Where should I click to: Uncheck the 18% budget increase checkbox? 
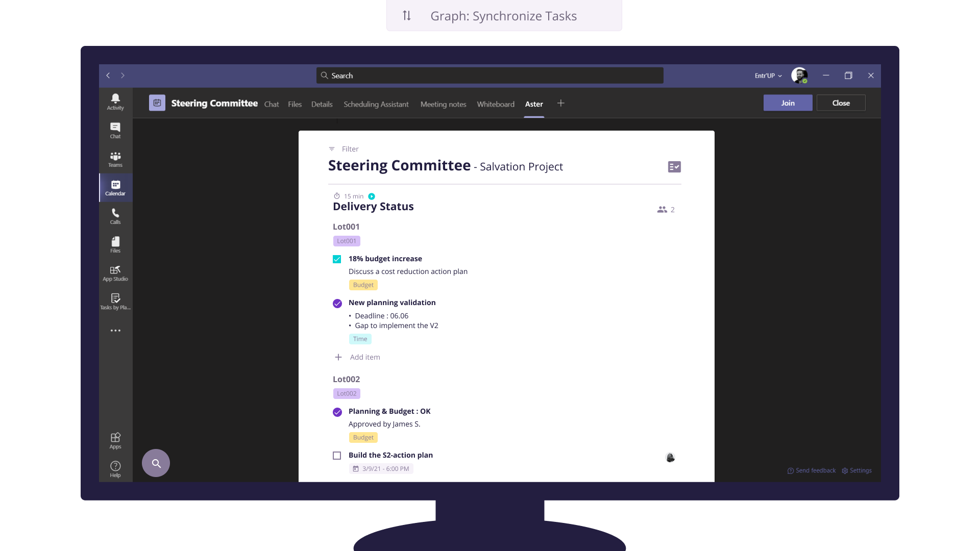[337, 259]
